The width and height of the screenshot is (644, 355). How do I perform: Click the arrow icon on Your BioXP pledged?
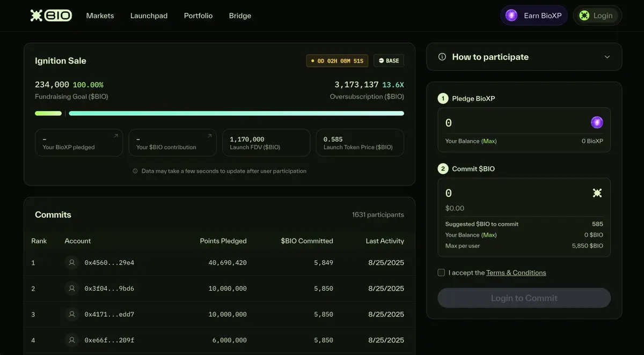[115, 136]
